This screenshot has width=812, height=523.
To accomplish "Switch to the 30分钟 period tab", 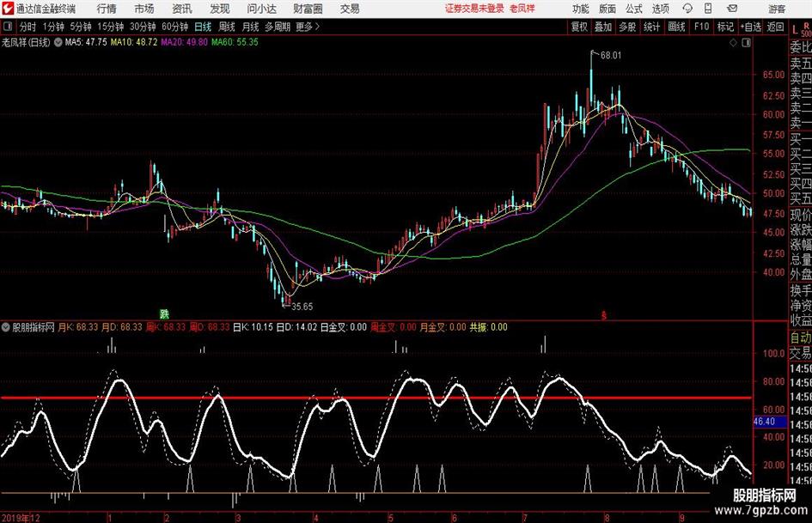I will point(143,27).
